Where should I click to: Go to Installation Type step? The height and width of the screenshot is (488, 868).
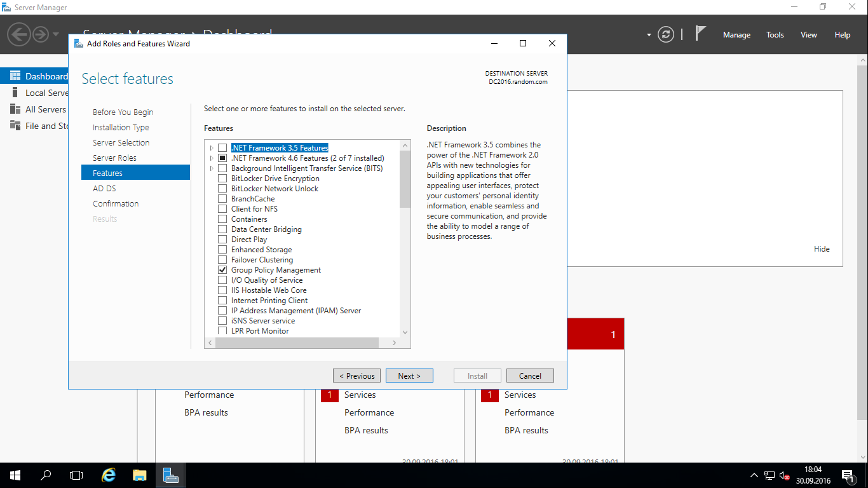click(121, 128)
